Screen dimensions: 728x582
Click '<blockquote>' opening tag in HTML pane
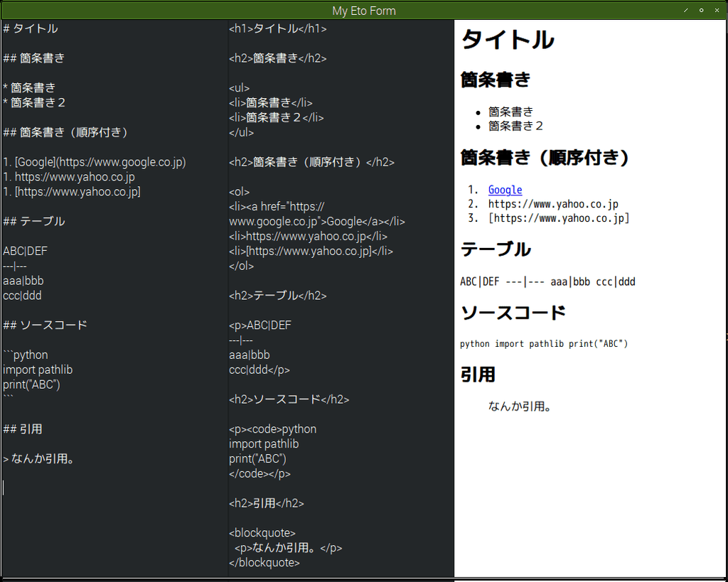coord(262,534)
